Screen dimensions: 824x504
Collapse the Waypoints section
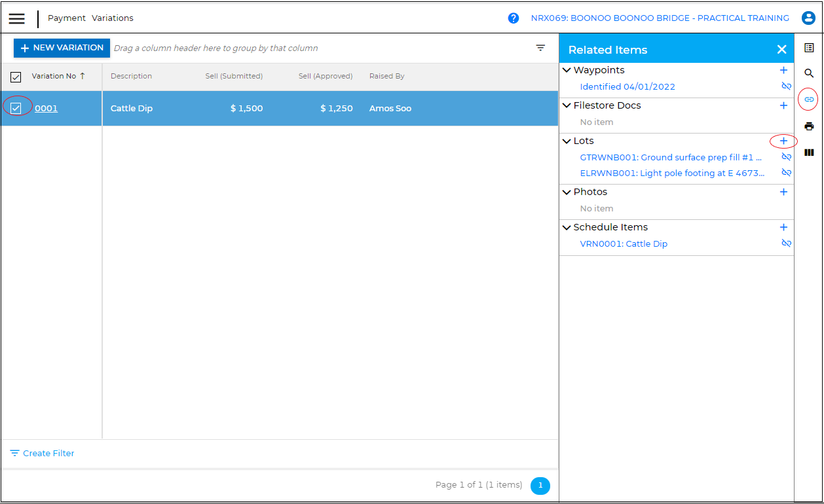[x=567, y=70]
